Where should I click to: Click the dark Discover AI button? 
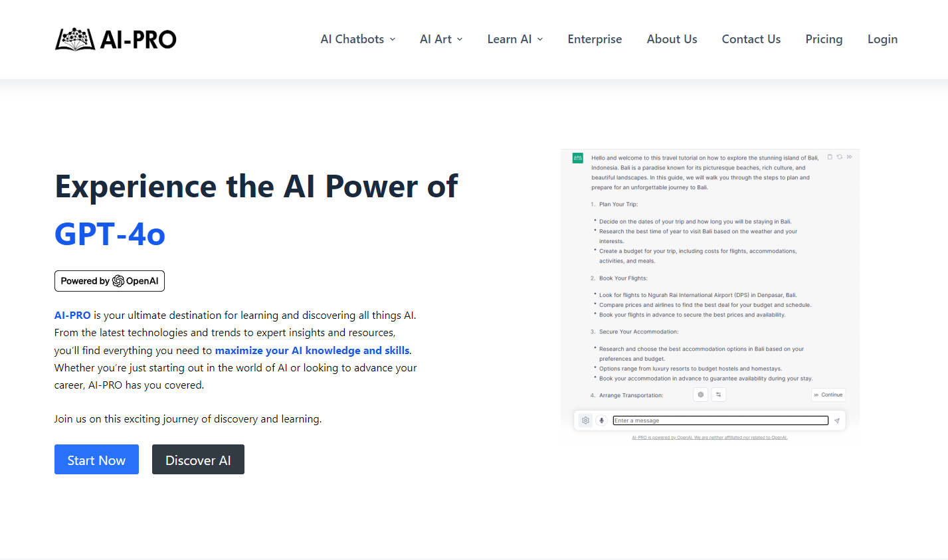click(198, 460)
